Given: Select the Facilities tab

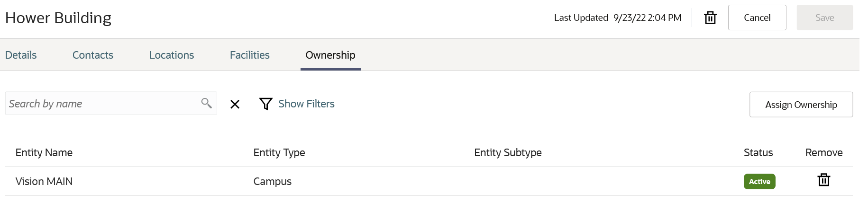Looking at the screenshot, I should 250,55.
